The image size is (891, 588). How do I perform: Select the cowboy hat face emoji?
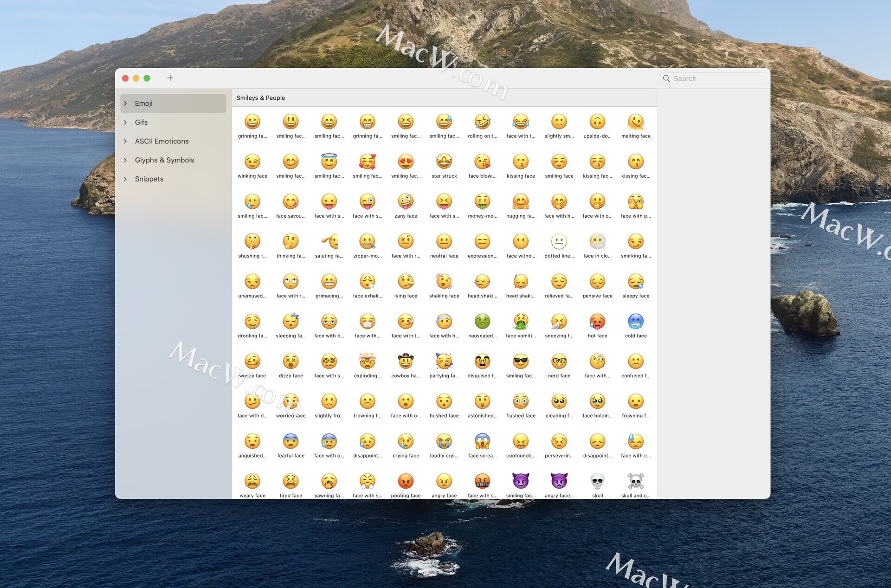click(x=406, y=362)
